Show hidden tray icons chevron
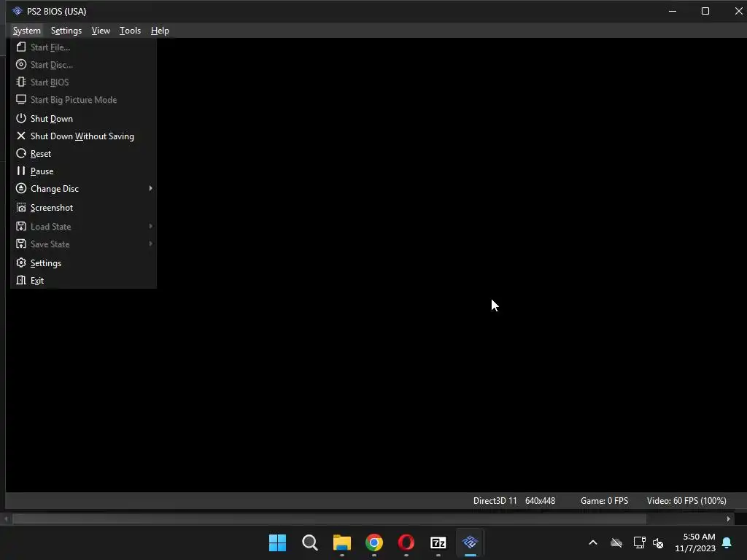The height and width of the screenshot is (560, 747). coord(593,542)
